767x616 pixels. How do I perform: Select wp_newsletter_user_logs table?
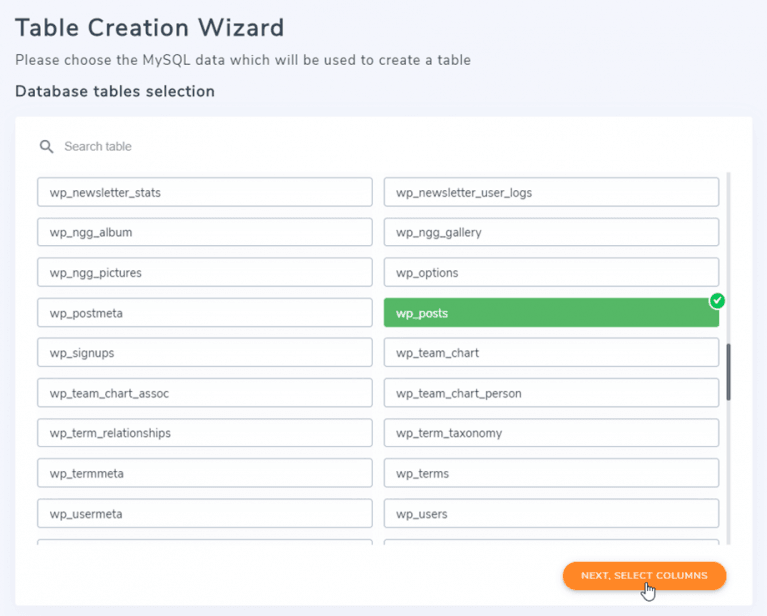tap(551, 192)
